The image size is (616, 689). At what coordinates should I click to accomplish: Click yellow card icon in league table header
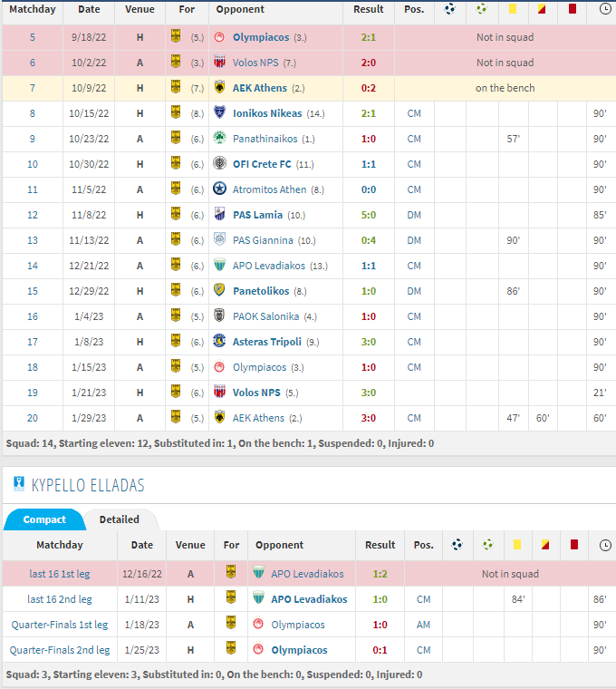(513, 9)
